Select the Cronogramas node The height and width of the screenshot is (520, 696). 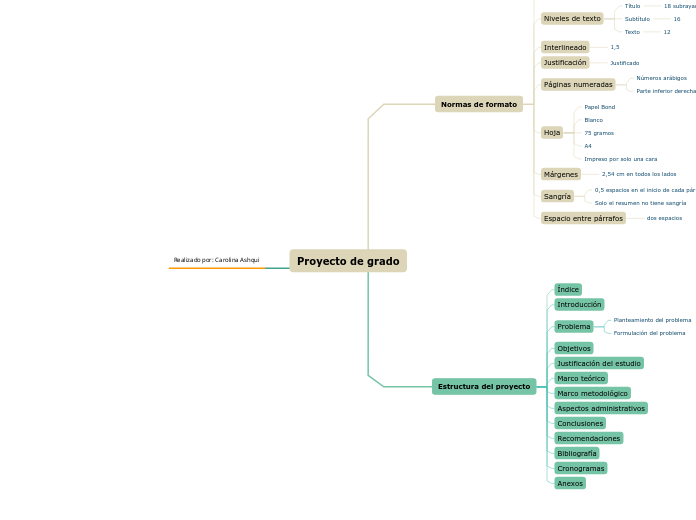point(581,468)
